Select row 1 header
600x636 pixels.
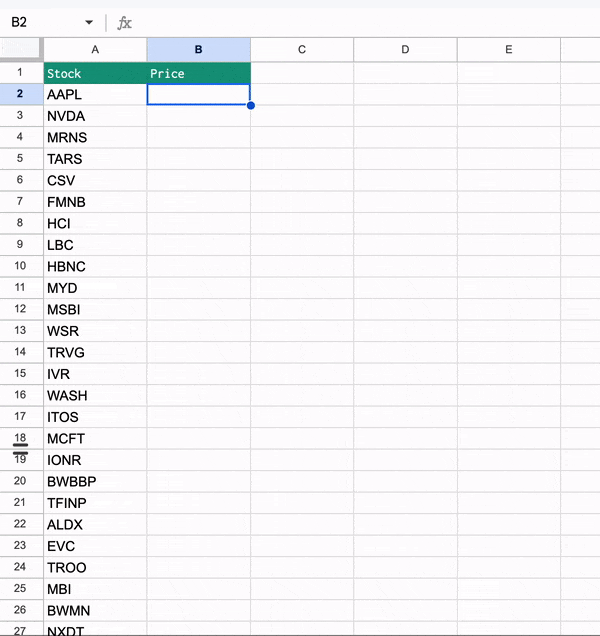pyautogui.click(x=22, y=73)
